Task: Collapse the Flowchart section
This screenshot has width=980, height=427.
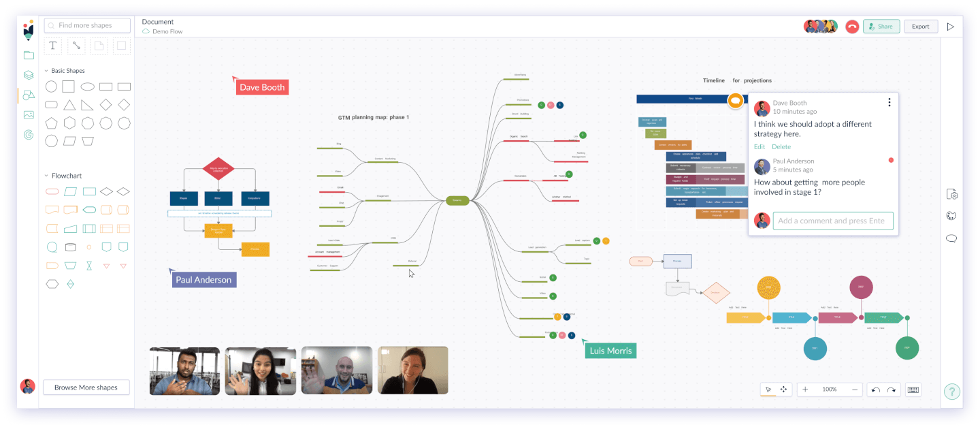Action: click(x=46, y=176)
